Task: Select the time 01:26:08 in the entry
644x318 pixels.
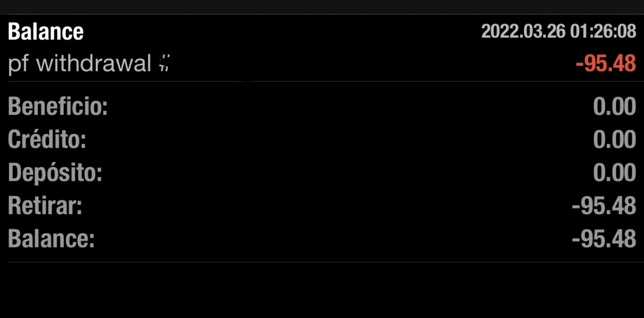Action: pyautogui.click(x=603, y=31)
